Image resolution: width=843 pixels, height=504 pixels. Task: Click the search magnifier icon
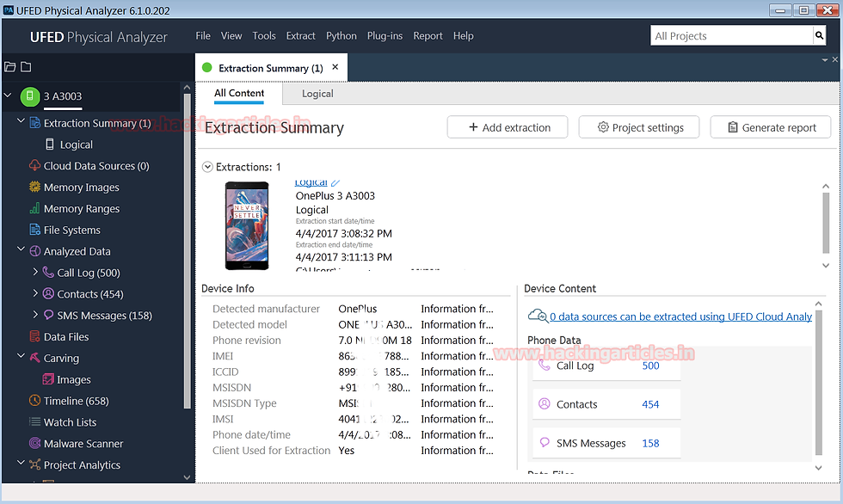(819, 36)
